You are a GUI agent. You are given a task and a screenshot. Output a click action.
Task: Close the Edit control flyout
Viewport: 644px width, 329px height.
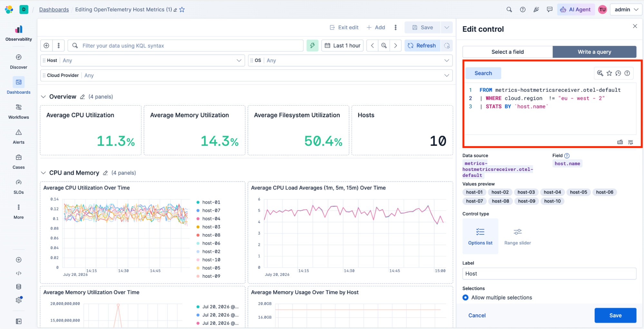point(635,26)
